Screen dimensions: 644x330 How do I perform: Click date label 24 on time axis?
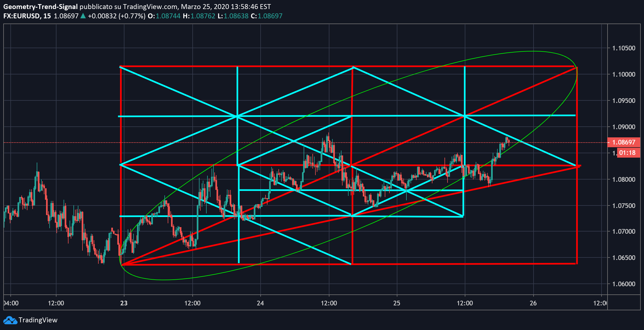(x=260, y=303)
